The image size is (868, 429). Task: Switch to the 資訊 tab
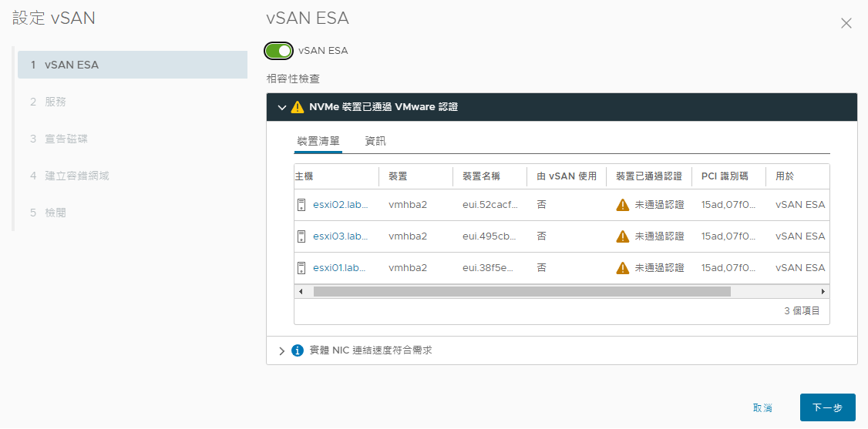(375, 142)
